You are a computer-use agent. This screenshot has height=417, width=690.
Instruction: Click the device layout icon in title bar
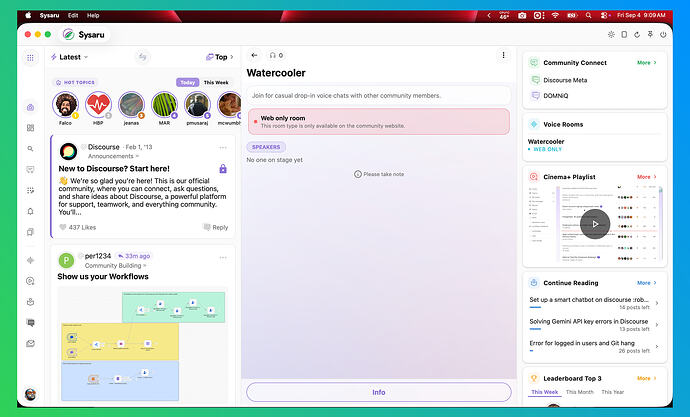(x=624, y=34)
